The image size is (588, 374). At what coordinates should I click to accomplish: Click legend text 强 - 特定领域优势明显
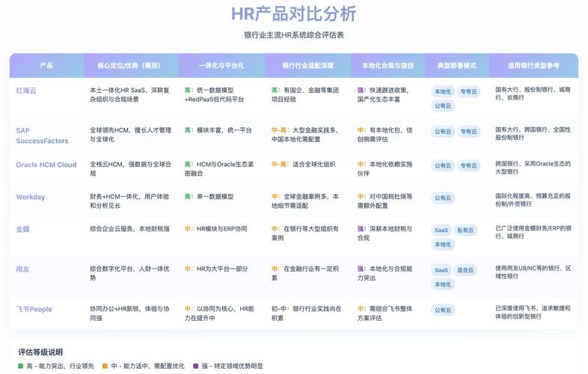click(x=232, y=366)
